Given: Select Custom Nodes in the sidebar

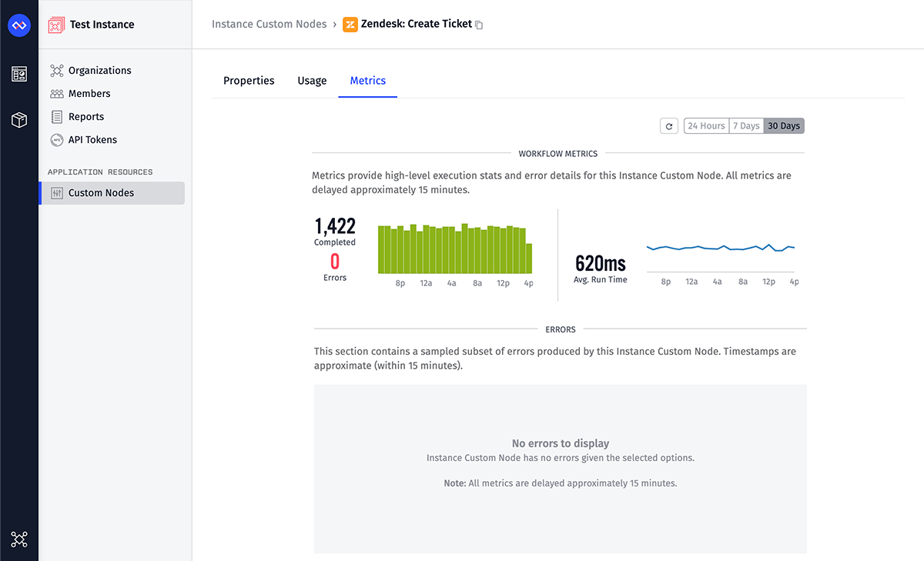Looking at the screenshot, I should [x=112, y=193].
